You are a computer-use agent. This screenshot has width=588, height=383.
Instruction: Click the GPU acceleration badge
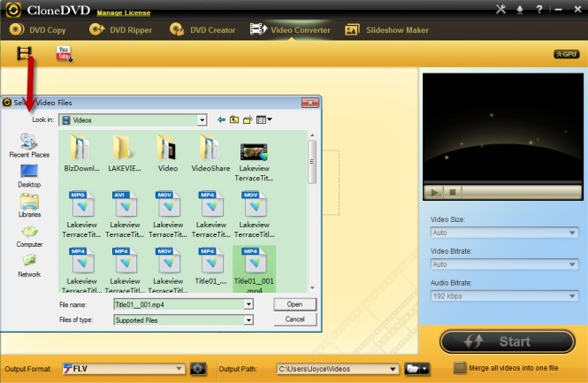(567, 54)
